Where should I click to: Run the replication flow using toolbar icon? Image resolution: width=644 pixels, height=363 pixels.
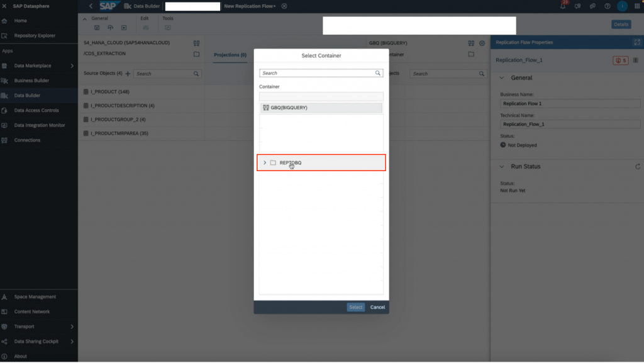coord(124,28)
